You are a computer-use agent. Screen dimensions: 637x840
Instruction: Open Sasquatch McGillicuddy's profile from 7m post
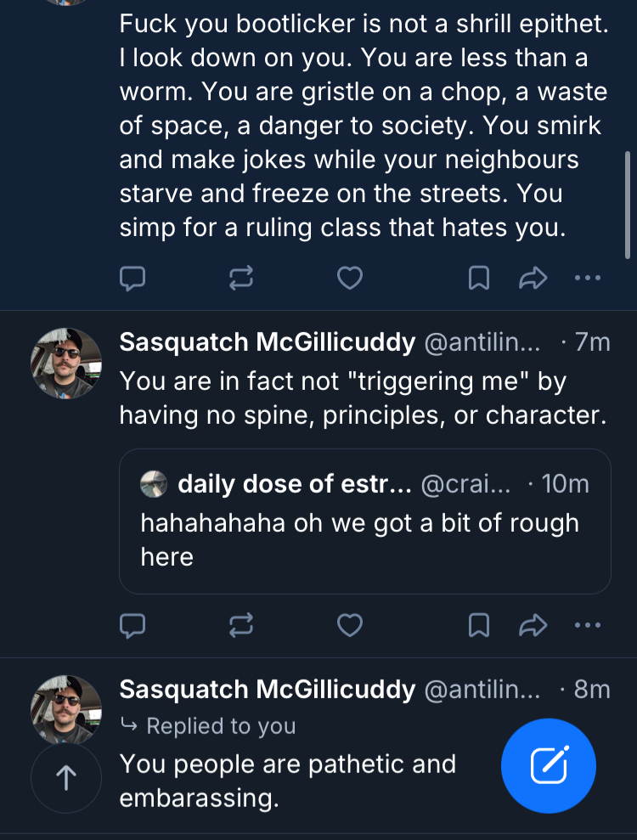[267, 342]
